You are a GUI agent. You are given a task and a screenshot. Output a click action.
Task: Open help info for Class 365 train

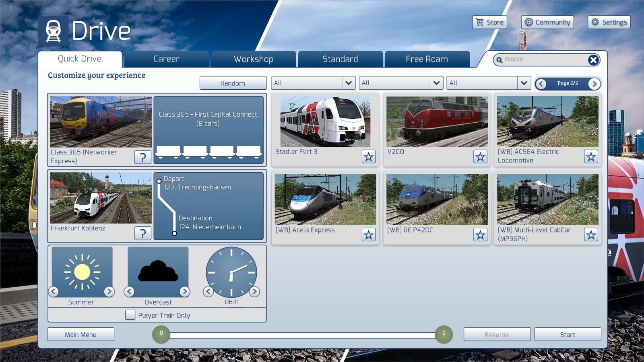point(142,157)
